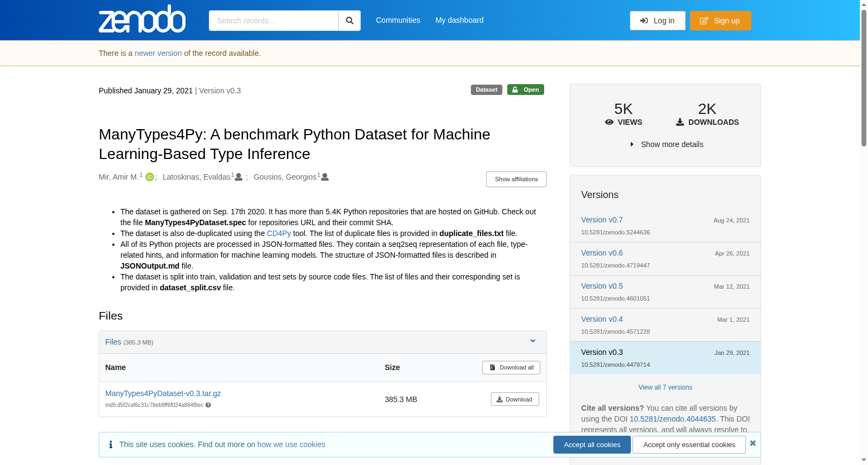Screen dimensions: 868x465
Task: Click the scrollbar down arrow
Action: [x=864, y=460]
